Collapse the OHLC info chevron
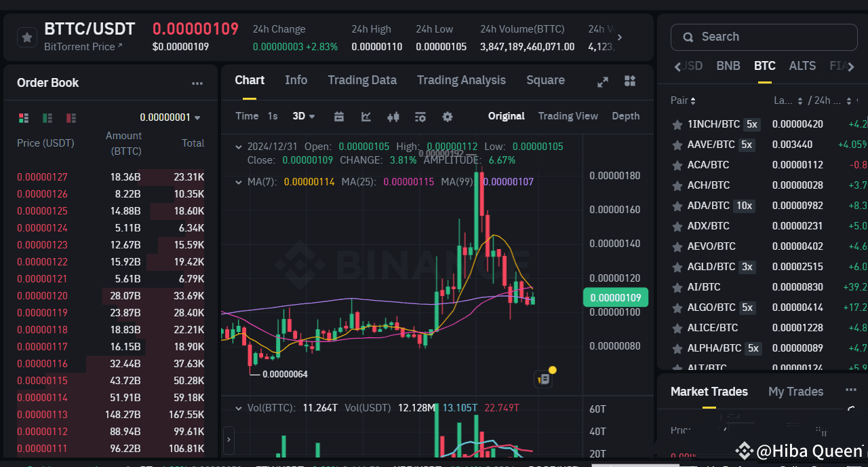Screen dimensions: 868x467 click(239, 147)
